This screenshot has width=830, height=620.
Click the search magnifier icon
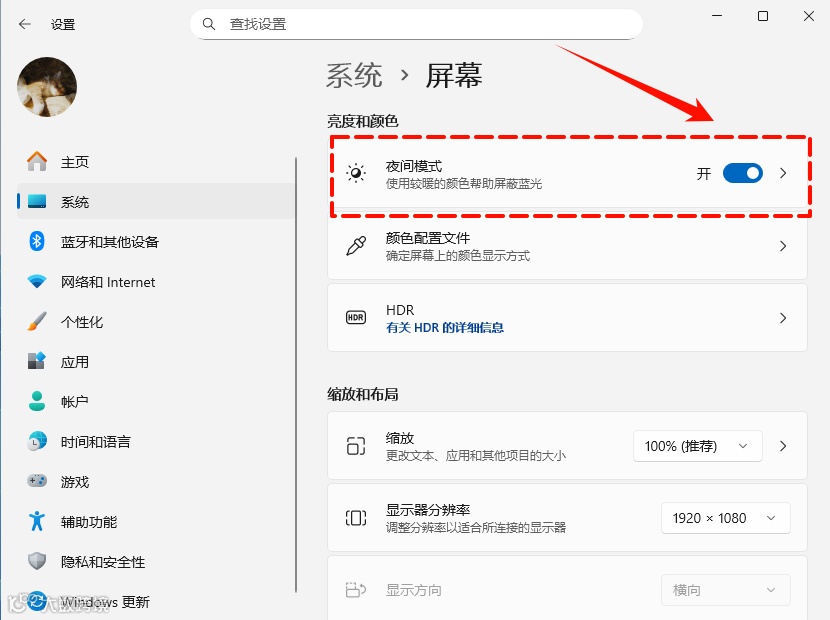(209, 24)
